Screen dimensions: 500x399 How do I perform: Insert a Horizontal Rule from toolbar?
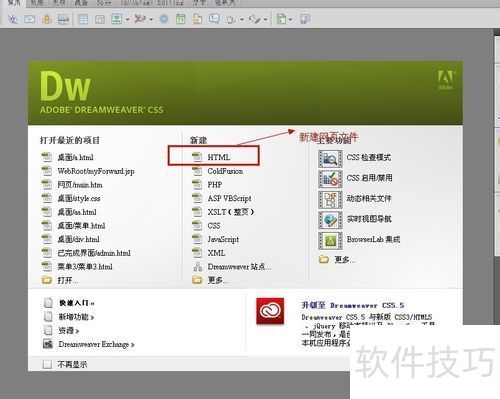63,19
